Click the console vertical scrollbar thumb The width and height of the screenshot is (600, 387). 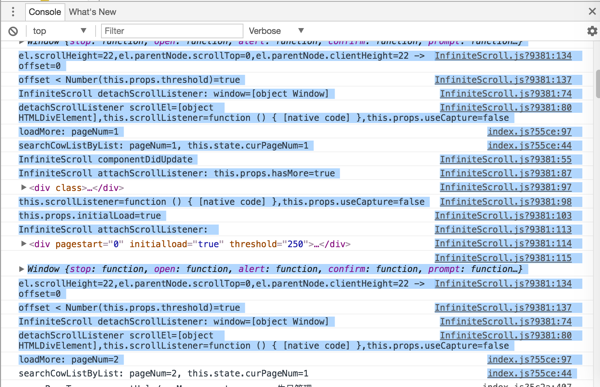coord(598,83)
